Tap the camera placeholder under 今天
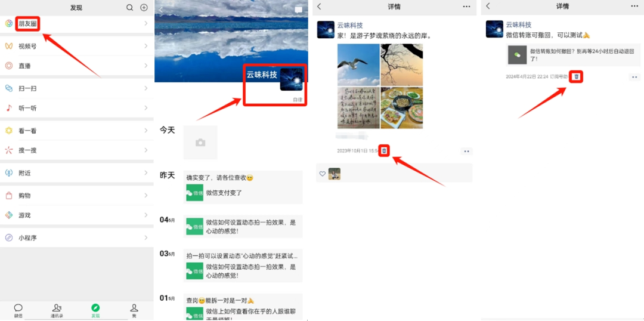This screenshot has width=644, height=321. [200, 142]
